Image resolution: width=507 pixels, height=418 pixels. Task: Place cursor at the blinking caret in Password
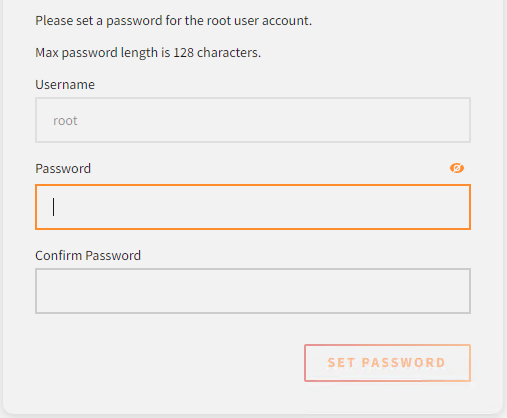pyautogui.click(x=54, y=207)
